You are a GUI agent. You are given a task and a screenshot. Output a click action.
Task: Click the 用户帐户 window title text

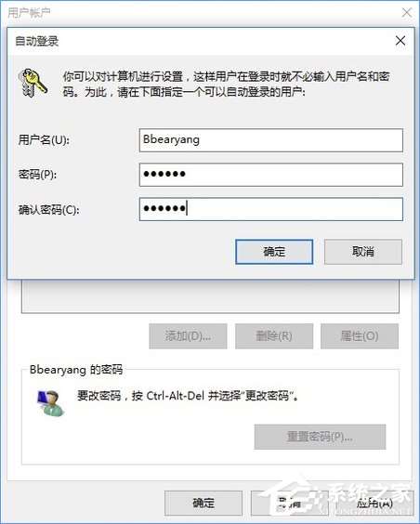pyautogui.click(x=29, y=13)
